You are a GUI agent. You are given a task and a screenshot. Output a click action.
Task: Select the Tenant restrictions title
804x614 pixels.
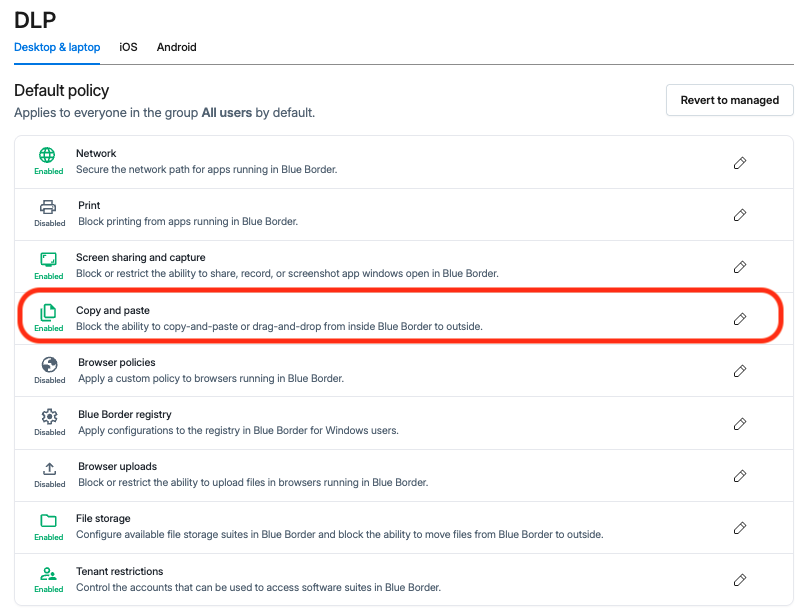pos(119,571)
